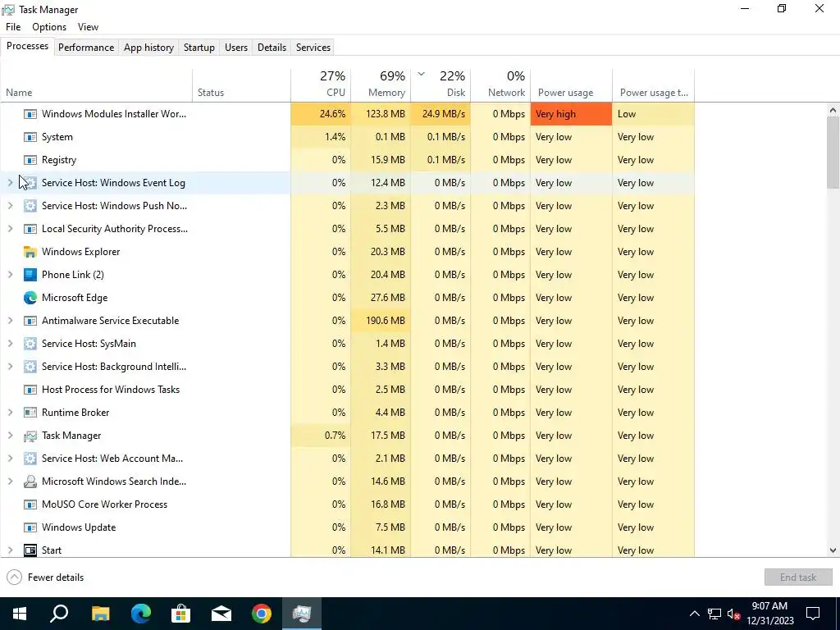
Task: Click the System process icon
Action: tap(30, 137)
